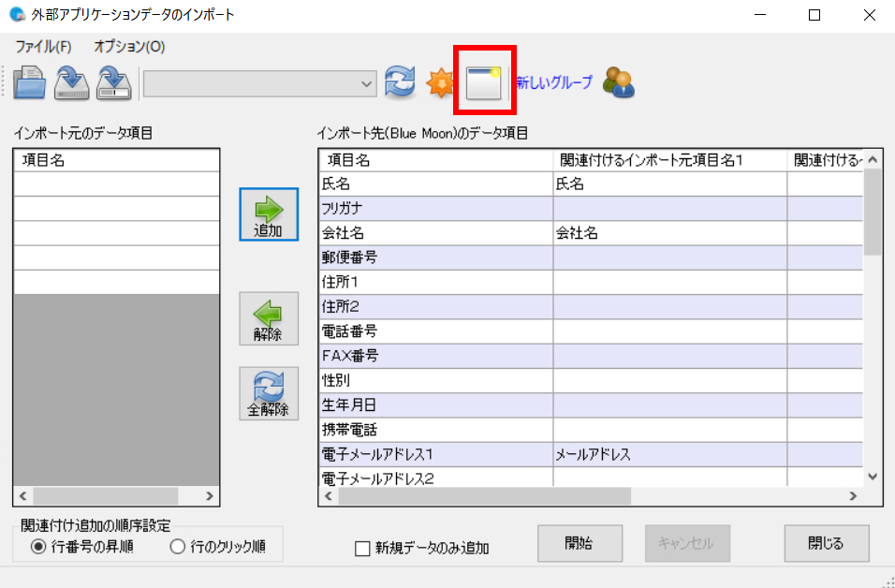The image size is (895, 588).
Task: Click the open file folder icon
Action: coord(30,82)
